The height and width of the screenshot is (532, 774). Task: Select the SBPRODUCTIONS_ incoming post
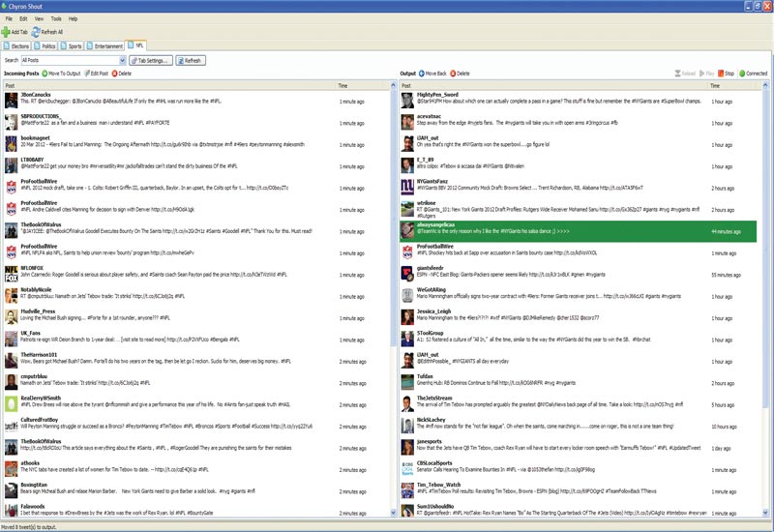(x=196, y=123)
